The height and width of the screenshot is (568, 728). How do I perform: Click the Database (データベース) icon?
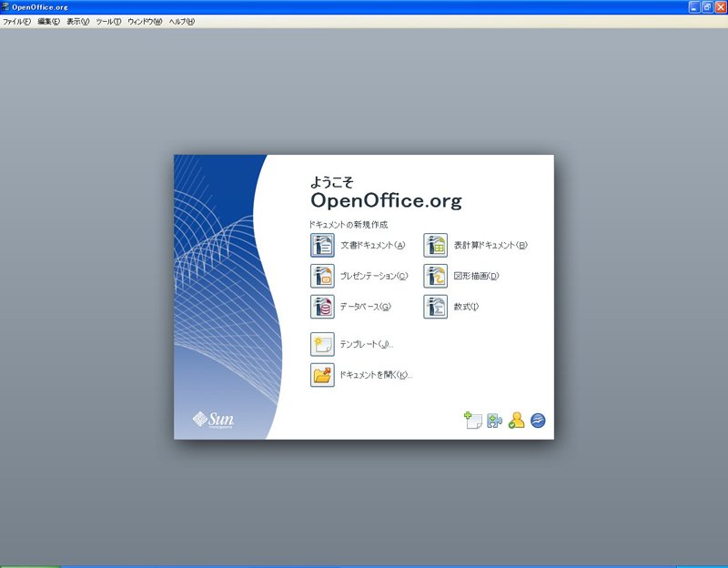(322, 307)
